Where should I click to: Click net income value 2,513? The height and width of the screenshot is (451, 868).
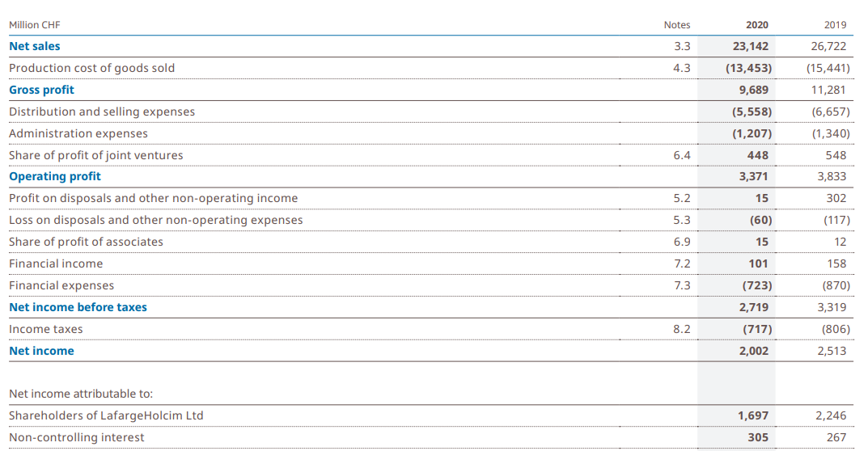(832, 351)
